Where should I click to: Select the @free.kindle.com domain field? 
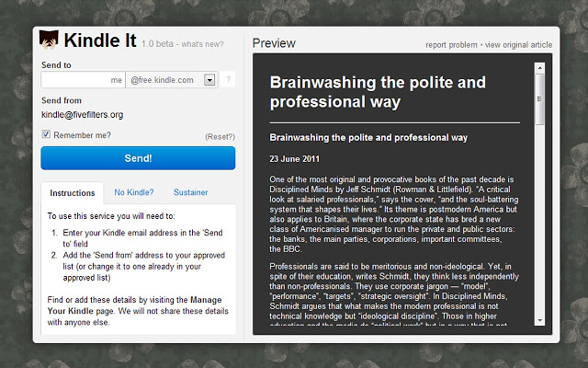pos(172,80)
